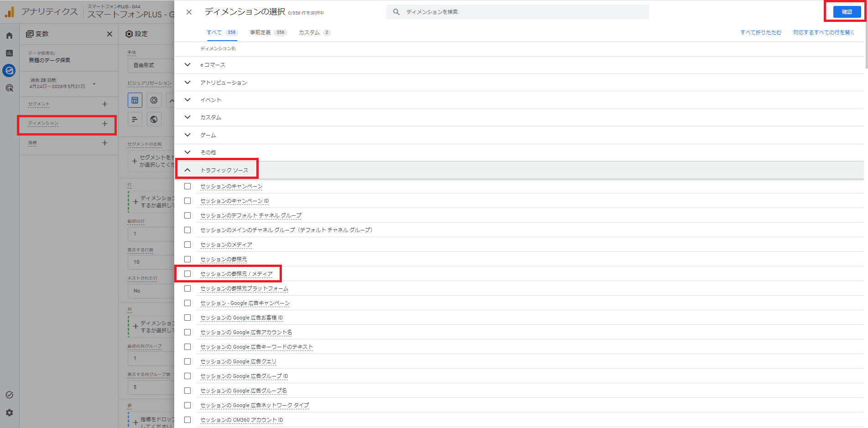Click セッションの Google 広告ネットワーク タイプ label
The width and height of the screenshot is (868, 428).
click(255, 405)
